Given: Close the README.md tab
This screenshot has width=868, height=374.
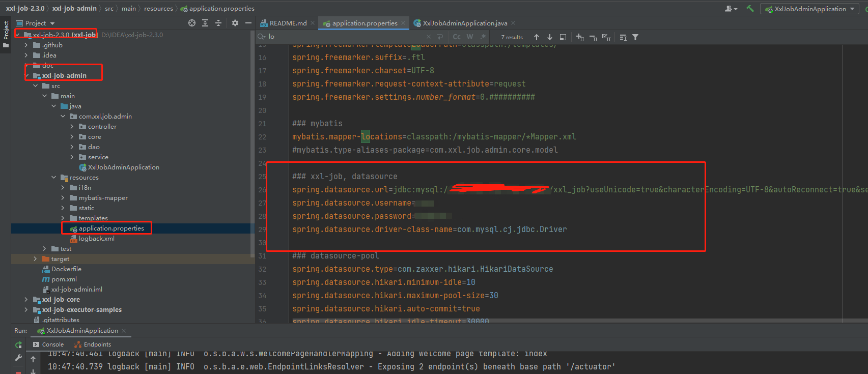Looking at the screenshot, I should coord(313,23).
